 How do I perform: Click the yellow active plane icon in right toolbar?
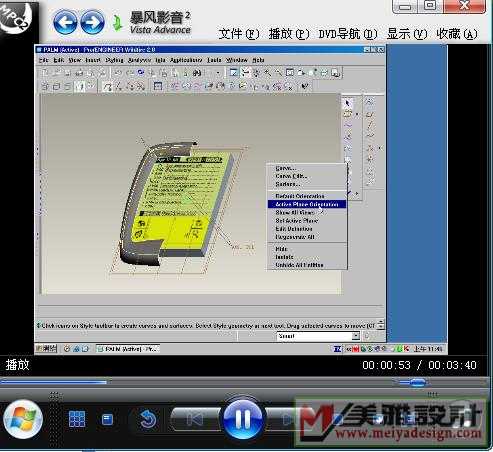(x=347, y=114)
